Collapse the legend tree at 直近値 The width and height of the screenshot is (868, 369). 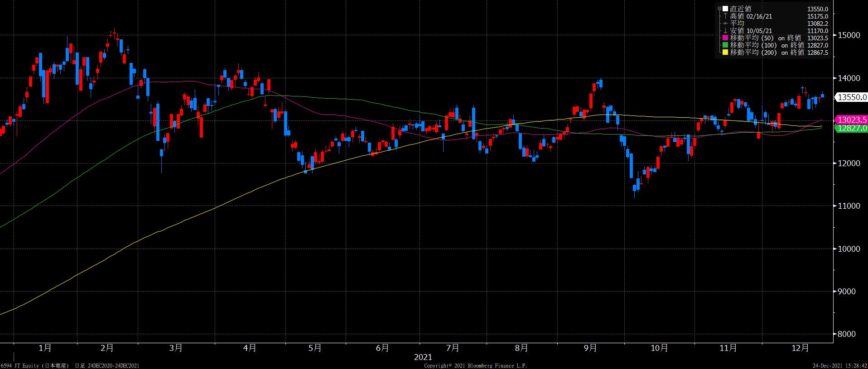point(719,9)
